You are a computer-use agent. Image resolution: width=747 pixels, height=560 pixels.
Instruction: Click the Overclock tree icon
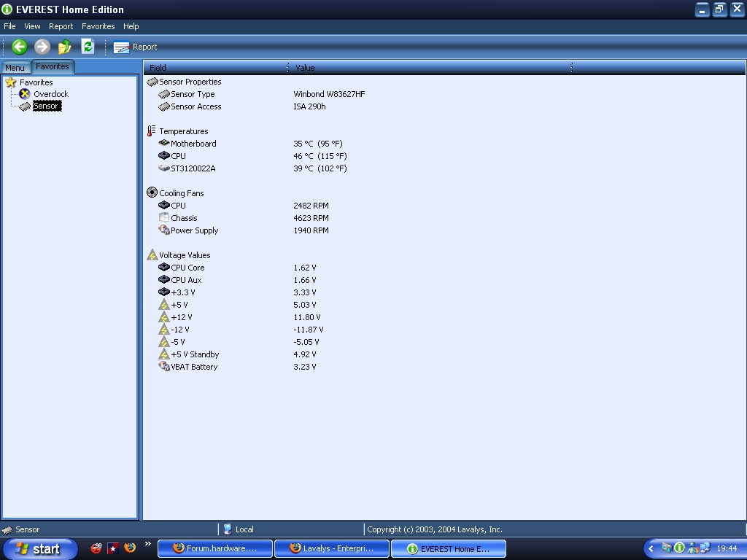tap(25, 94)
